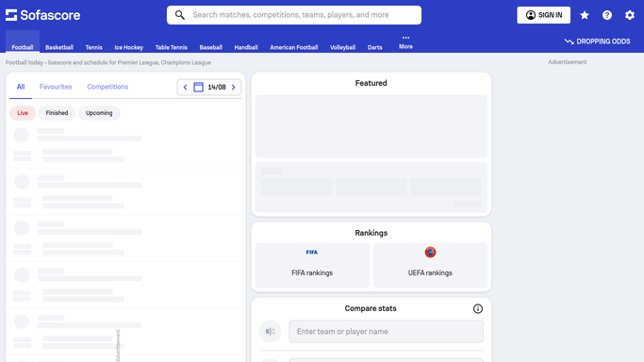Click the calendar icon beside 14/08

click(x=198, y=87)
